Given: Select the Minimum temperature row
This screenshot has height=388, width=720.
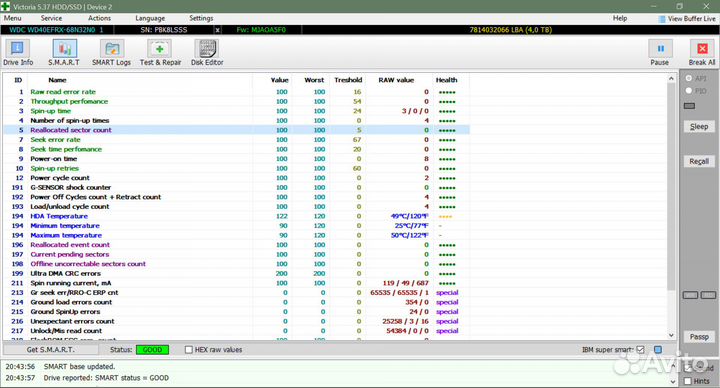Looking at the screenshot, I should 236,225.
